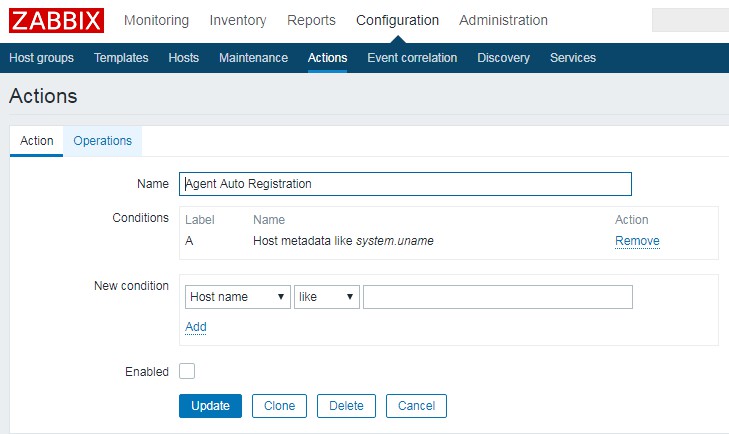This screenshot has height=434, width=729.
Task: Toggle the Enabled checkbox
Action: [187, 371]
